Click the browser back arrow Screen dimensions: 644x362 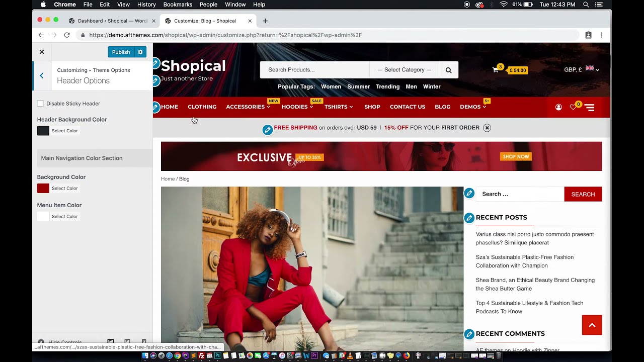coord(41,35)
